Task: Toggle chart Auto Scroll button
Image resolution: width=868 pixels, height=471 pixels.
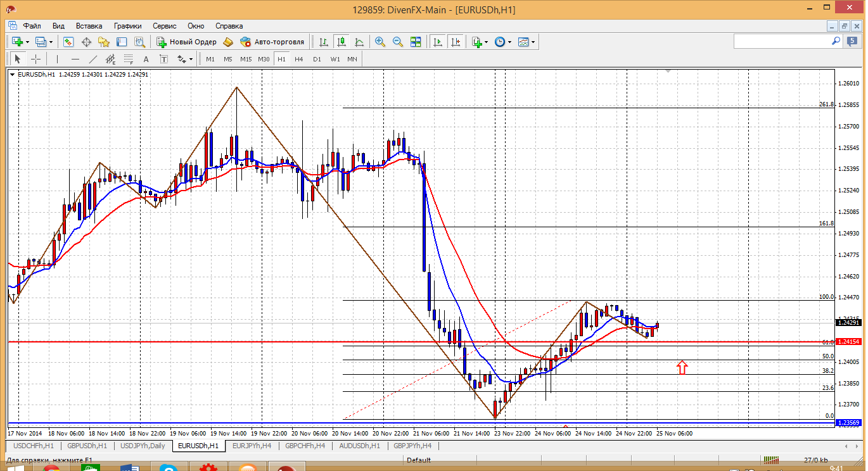Action: pyautogui.click(x=438, y=42)
